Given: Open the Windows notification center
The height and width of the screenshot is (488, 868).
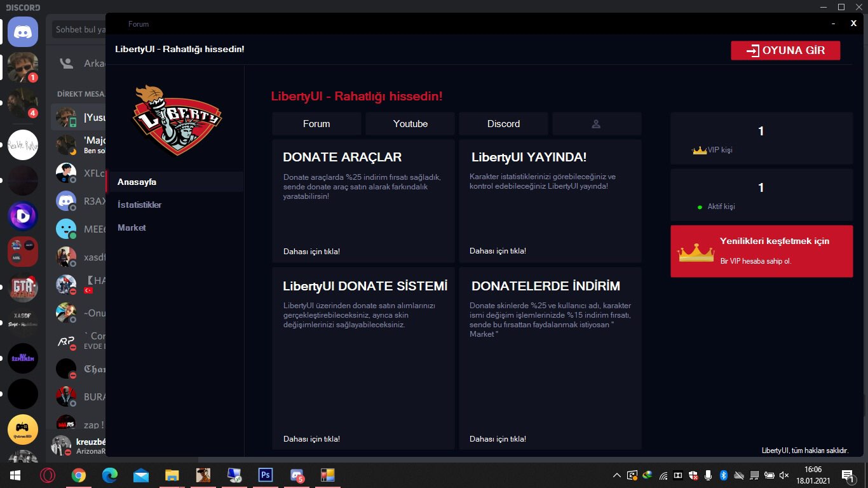Looking at the screenshot, I should 848,475.
